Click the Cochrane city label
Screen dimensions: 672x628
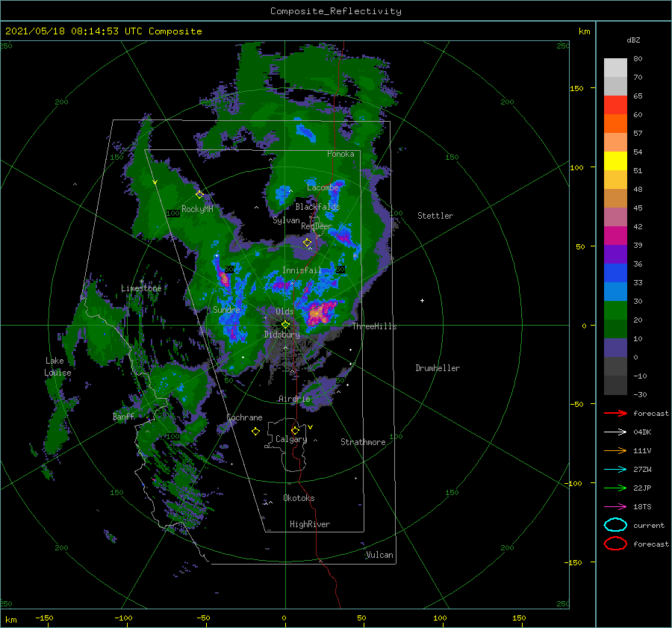(x=244, y=417)
